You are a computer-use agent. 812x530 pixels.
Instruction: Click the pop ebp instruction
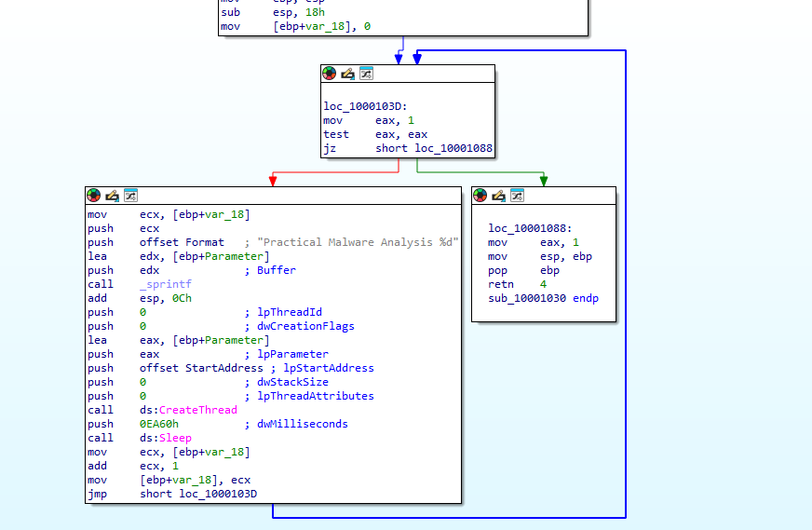click(x=523, y=270)
